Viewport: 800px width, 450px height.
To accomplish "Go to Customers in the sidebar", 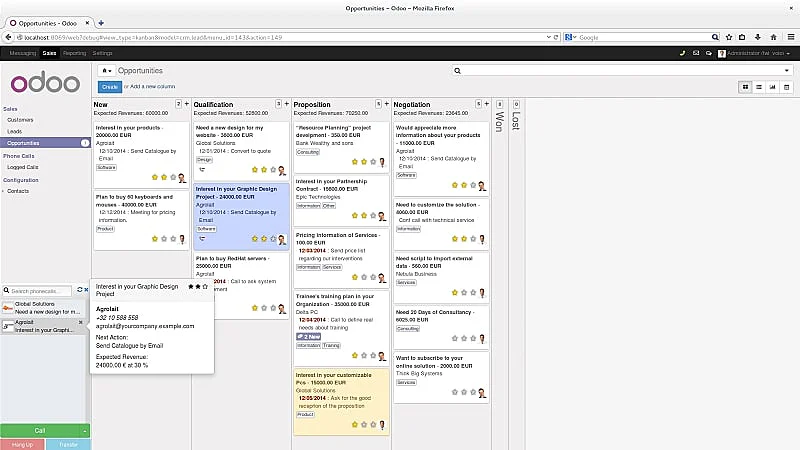I will click(x=20, y=120).
